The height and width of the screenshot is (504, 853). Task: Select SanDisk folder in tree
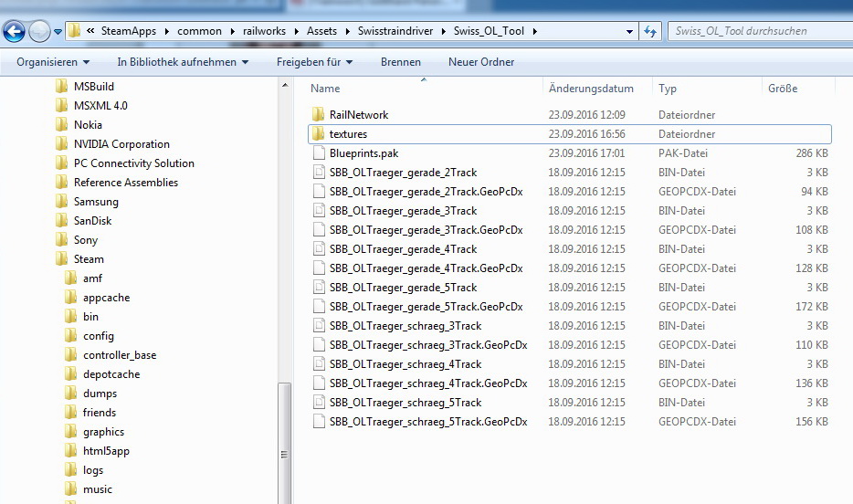92,221
